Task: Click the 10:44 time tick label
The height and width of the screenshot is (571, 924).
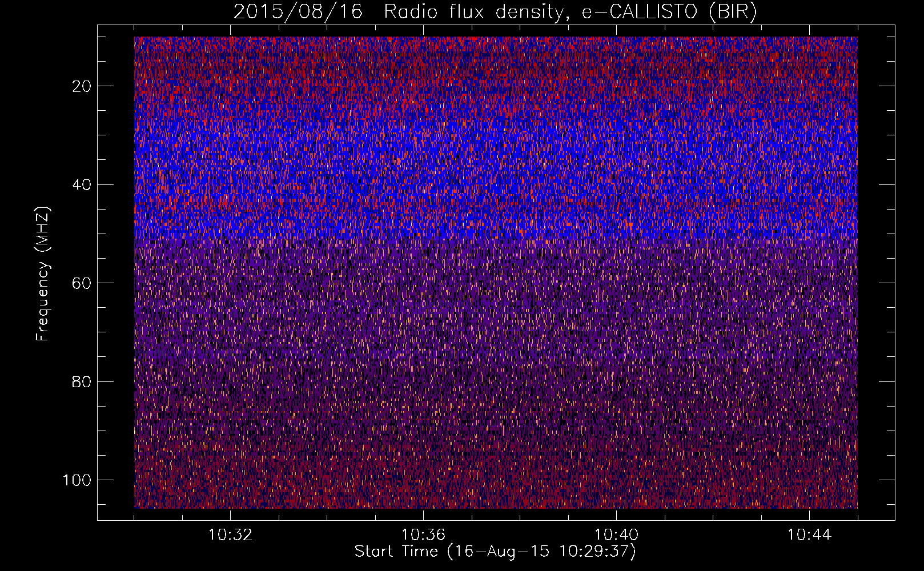Action: click(x=809, y=535)
